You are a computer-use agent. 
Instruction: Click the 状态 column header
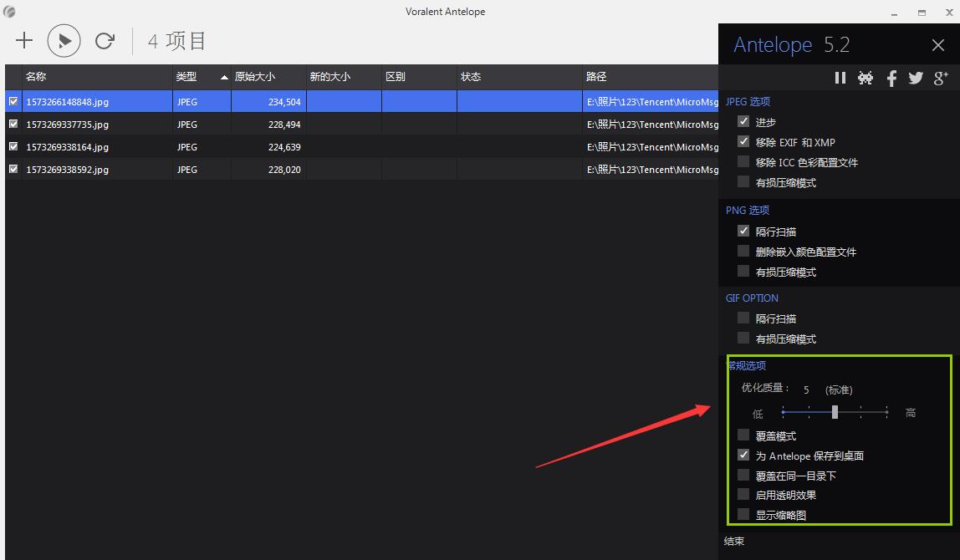tap(471, 77)
